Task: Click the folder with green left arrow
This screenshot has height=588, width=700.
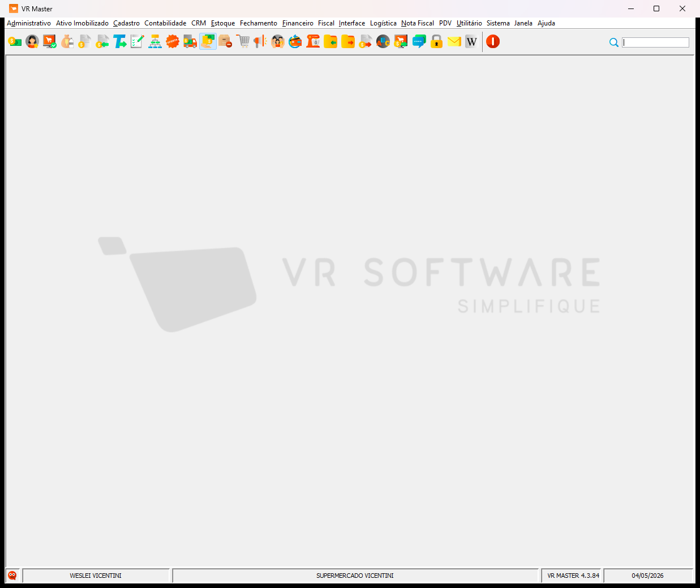Action: pos(330,41)
